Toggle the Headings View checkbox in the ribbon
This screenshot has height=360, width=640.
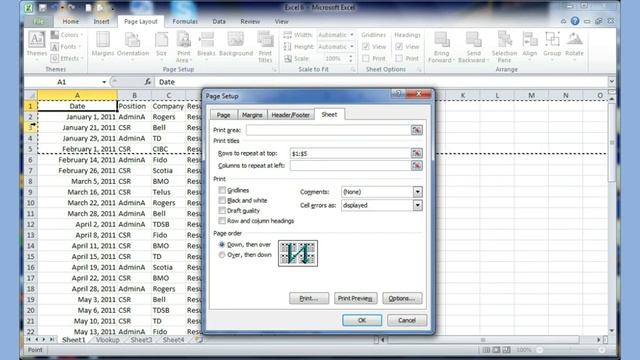tap(399, 47)
